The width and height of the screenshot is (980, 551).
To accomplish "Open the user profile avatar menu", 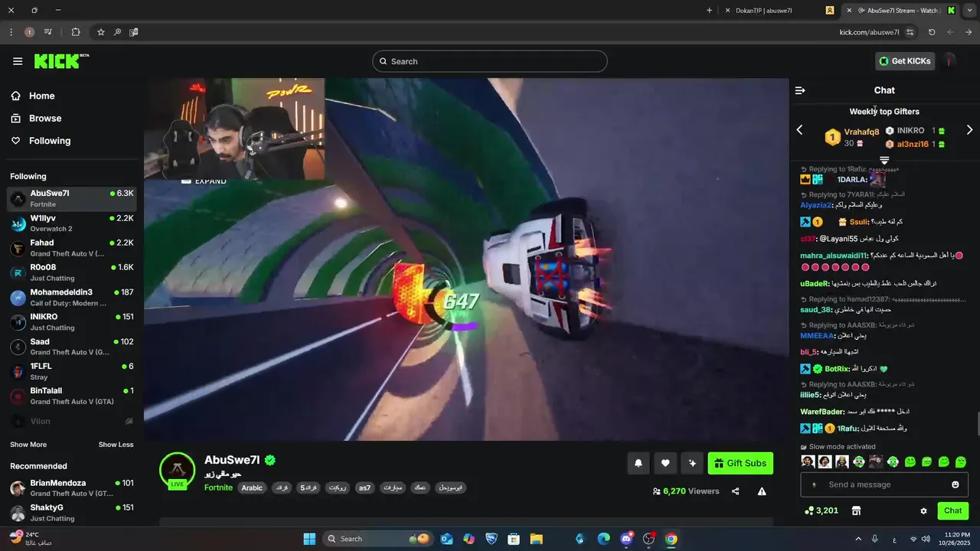I will [x=950, y=61].
